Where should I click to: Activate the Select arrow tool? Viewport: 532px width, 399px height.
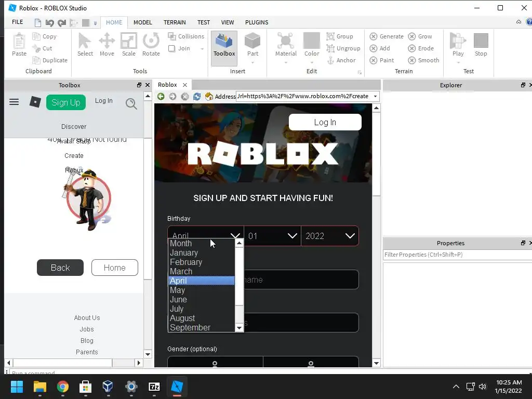[x=85, y=45]
